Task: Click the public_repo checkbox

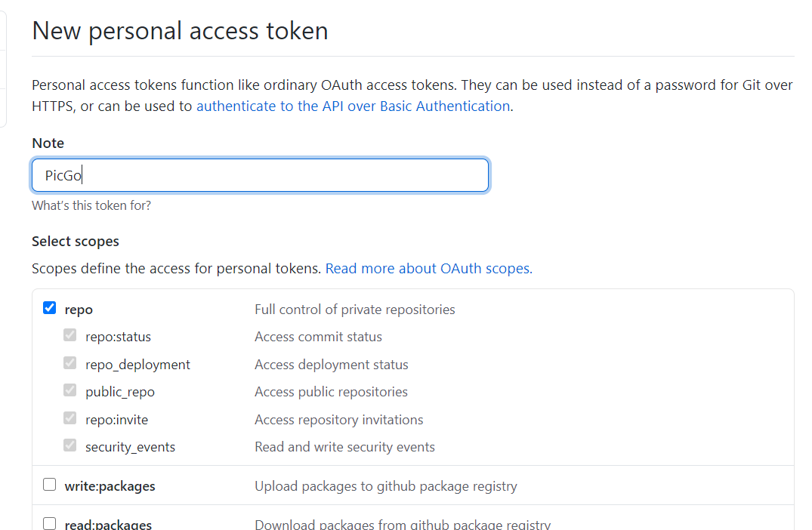Action: pyautogui.click(x=70, y=390)
